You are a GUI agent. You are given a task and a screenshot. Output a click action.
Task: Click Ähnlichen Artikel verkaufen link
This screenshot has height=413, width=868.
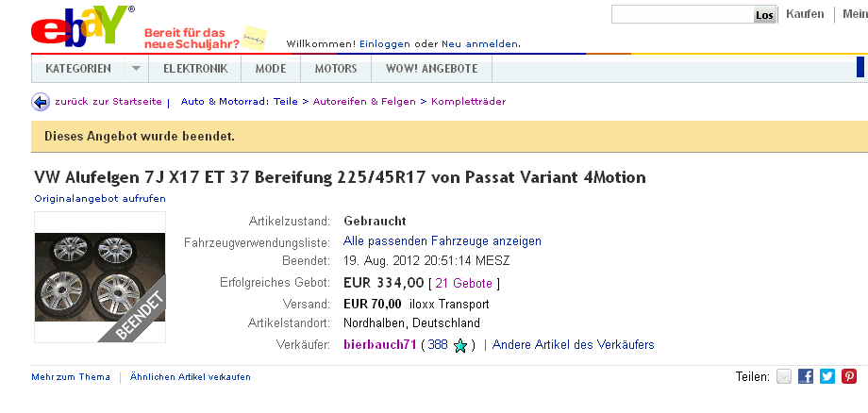[x=191, y=377]
